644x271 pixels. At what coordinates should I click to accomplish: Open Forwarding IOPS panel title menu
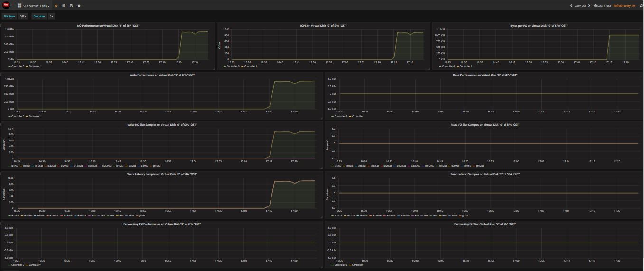pos(485,224)
